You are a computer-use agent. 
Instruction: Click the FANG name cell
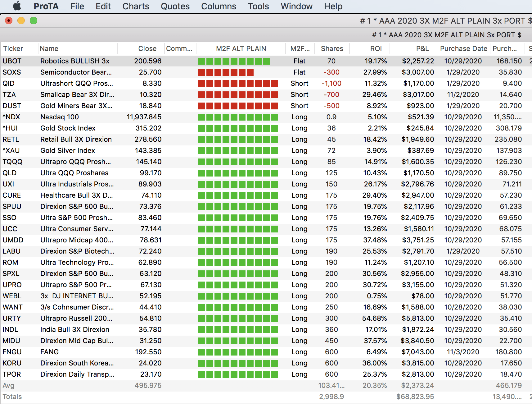pos(50,352)
